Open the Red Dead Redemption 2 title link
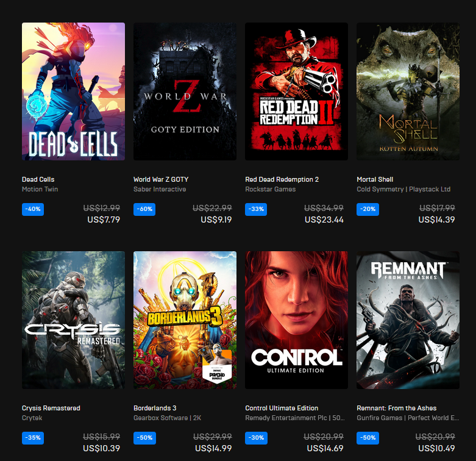 tap(282, 179)
